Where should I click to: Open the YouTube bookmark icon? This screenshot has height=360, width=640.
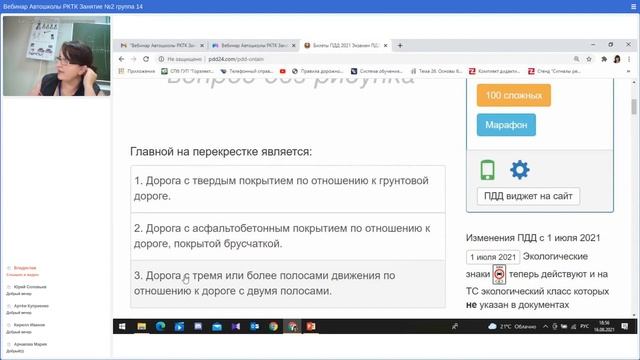[282, 71]
